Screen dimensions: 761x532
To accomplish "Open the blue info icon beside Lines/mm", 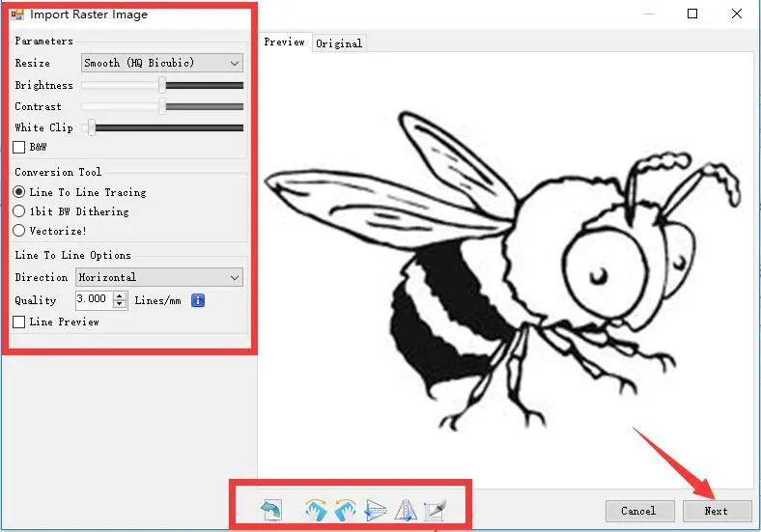I will point(198,300).
